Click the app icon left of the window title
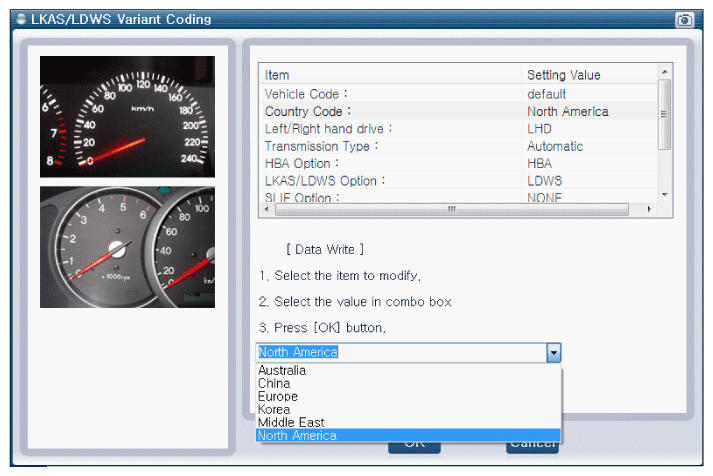713x476 pixels. point(21,20)
